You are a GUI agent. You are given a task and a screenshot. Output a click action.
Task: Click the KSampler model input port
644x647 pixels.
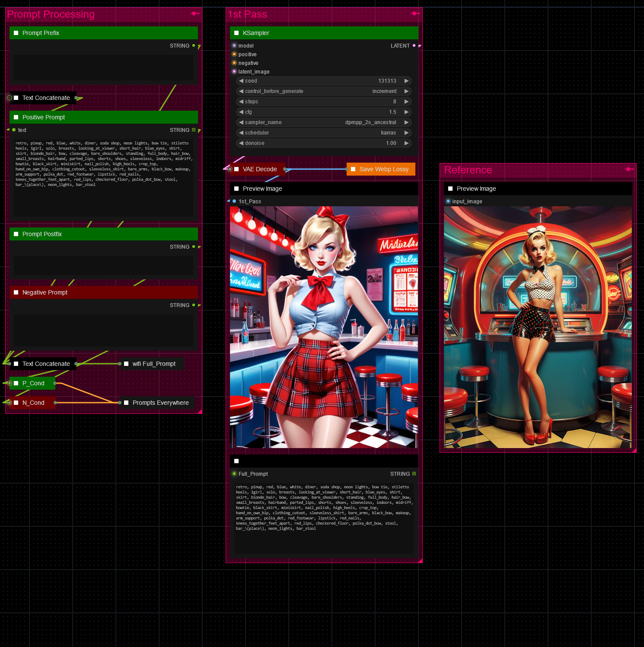click(234, 45)
